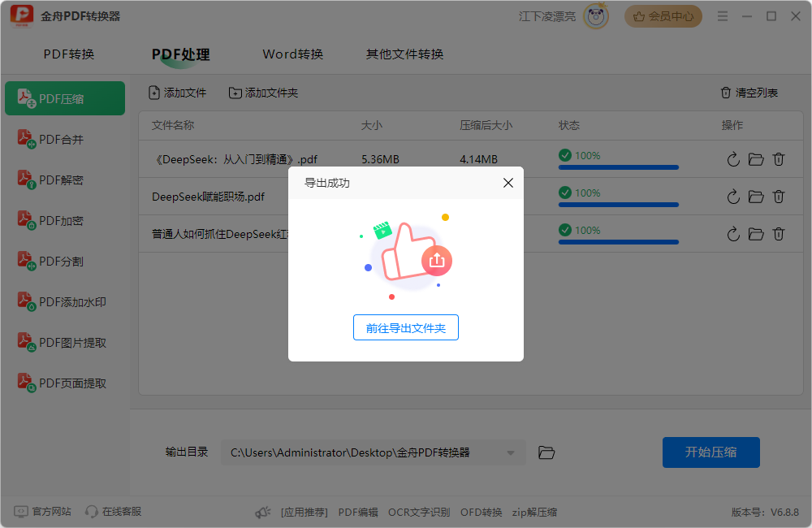Open 官方网站 link
Screen dimensions: 812x528
point(42,512)
